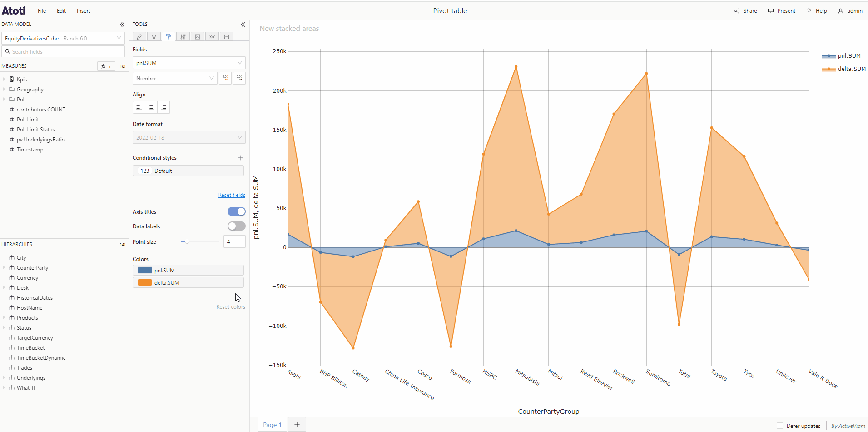Toggle the Axis titles switch off
The height and width of the screenshot is (432, 868).
237,211
